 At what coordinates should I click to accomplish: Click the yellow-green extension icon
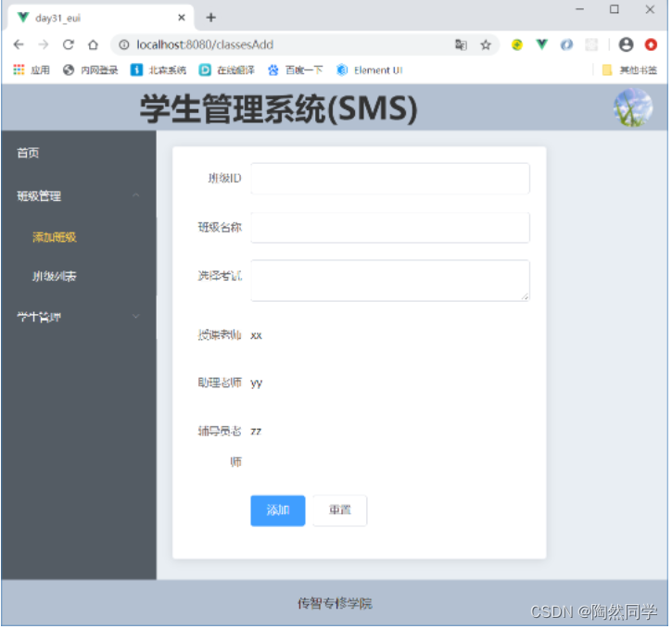[518, 44]
